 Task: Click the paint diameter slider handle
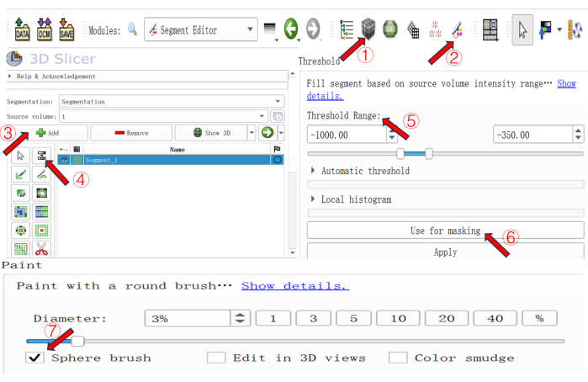coord(77,341)
